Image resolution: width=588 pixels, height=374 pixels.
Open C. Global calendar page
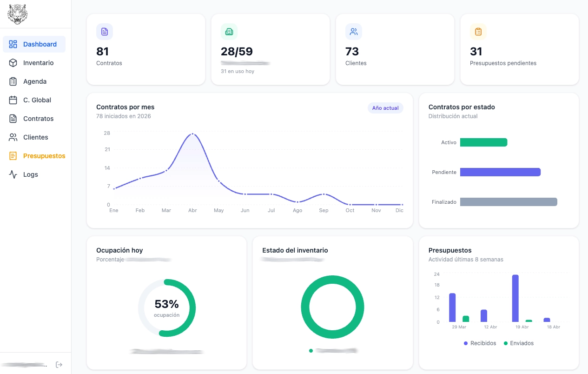coord(37,100)
